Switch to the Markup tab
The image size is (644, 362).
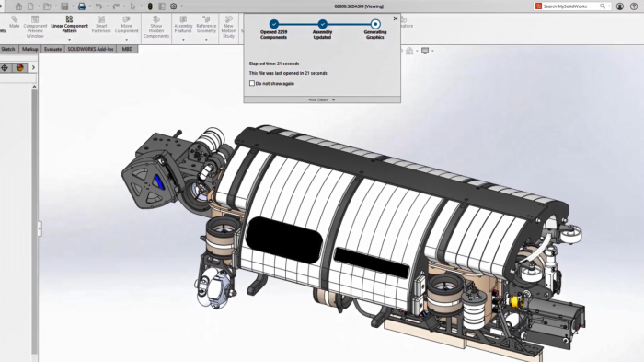(x=30, y=49)
